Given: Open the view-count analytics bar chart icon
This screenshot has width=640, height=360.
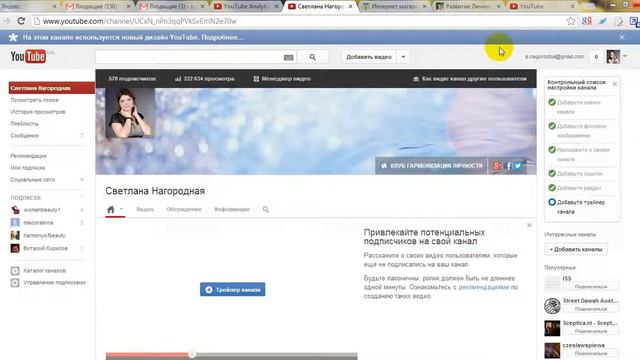Looking at the screenshot, I should [178, 79].
